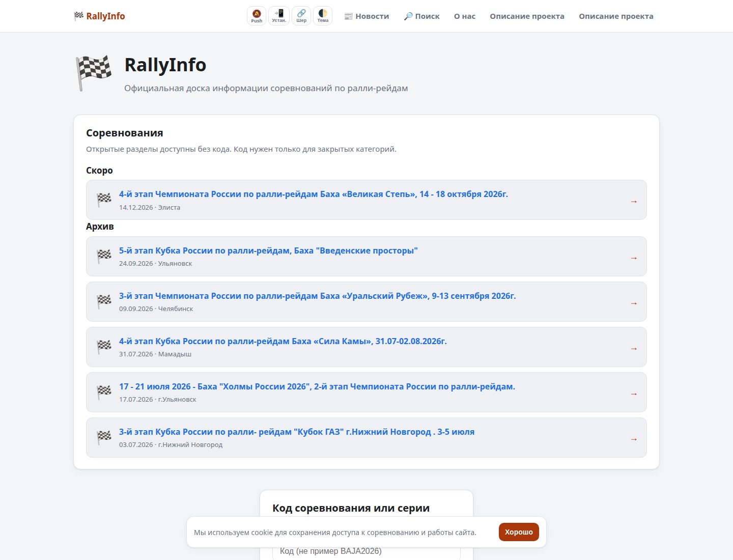
Task: Open Баха «Великая Степь» competition link
Action: pyautogui.click(x=314, y=194)
